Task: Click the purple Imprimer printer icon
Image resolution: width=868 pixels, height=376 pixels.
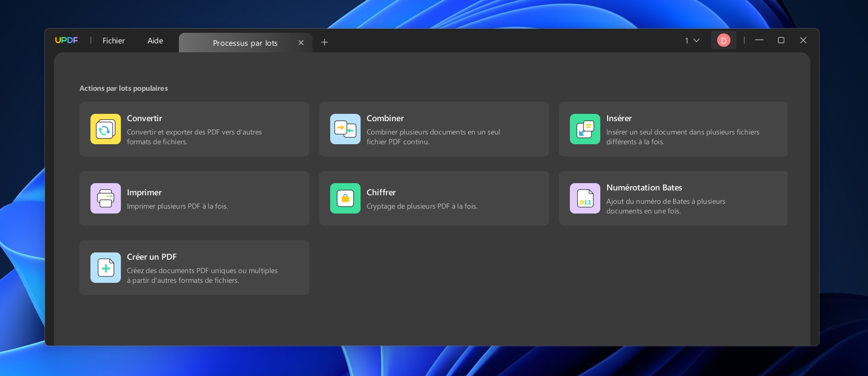Action: 105,199
